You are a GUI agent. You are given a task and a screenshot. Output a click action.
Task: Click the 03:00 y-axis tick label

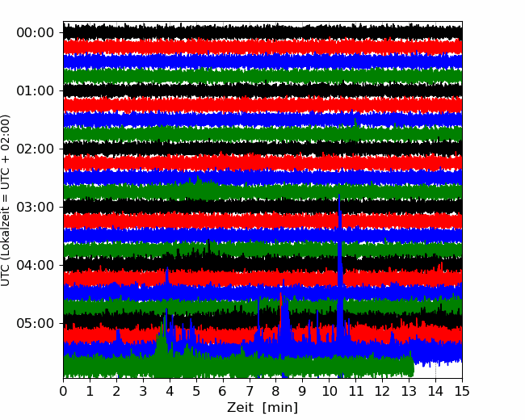[x=36, y=207]
